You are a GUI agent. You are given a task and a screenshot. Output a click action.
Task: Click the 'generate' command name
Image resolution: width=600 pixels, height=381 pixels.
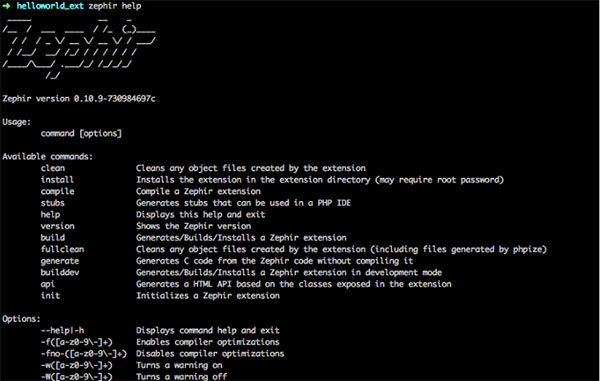click(x=60, y=261)
